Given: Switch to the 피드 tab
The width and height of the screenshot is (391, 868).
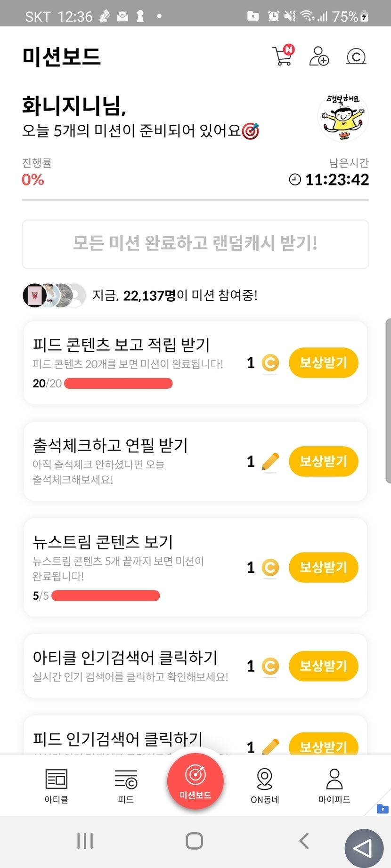Looking at the screenshot, I should 126,786.
